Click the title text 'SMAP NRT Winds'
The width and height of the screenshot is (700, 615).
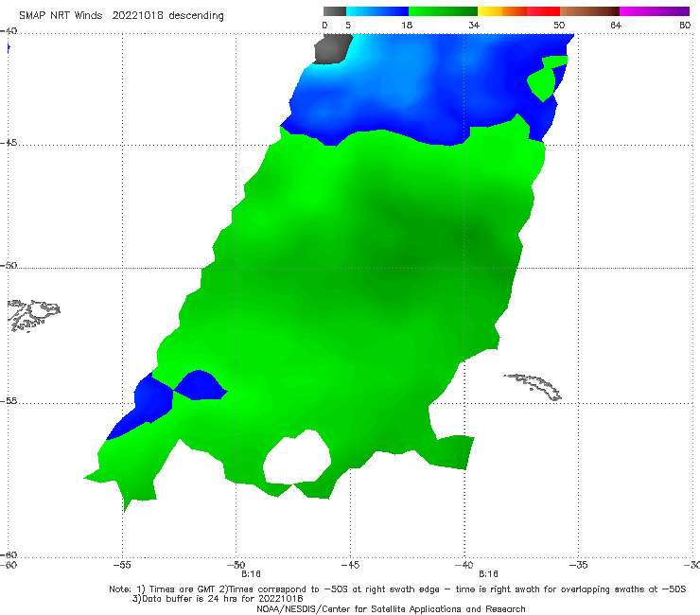tap(61, 16)
